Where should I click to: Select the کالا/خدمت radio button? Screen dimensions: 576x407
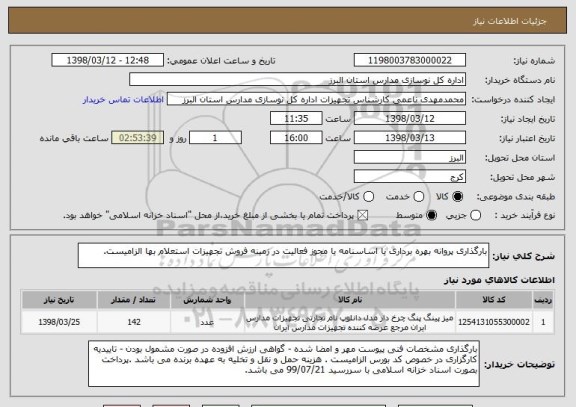pyautogui.click(x=368, y=197)
